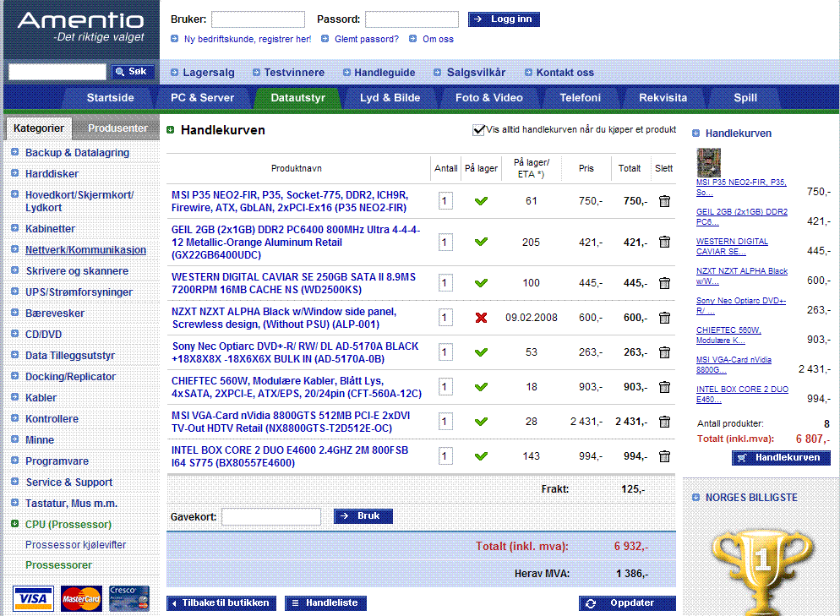Click Tilbake til butikken button

click(x=221, y=603)
